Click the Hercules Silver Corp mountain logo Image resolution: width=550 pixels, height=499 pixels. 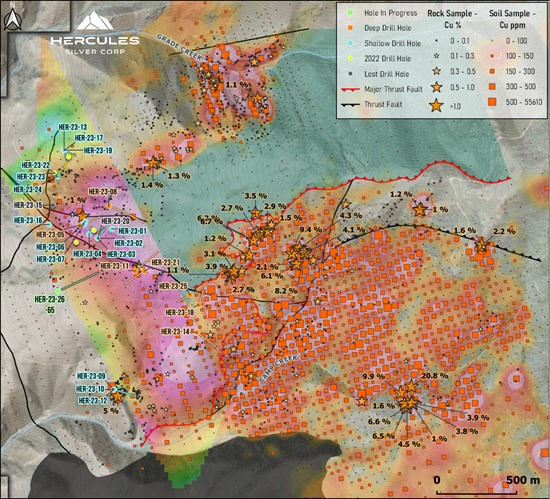click(x=95, y=21)
